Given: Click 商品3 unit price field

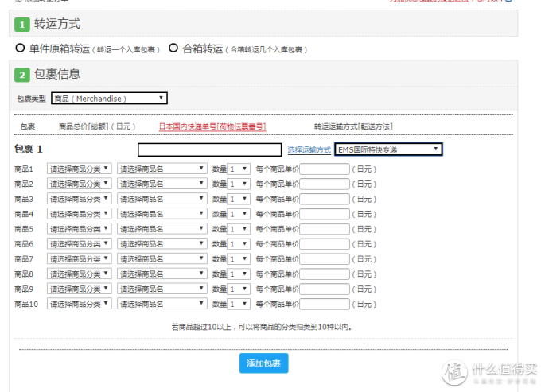Looking at the screenshot, I should (325, 199).
